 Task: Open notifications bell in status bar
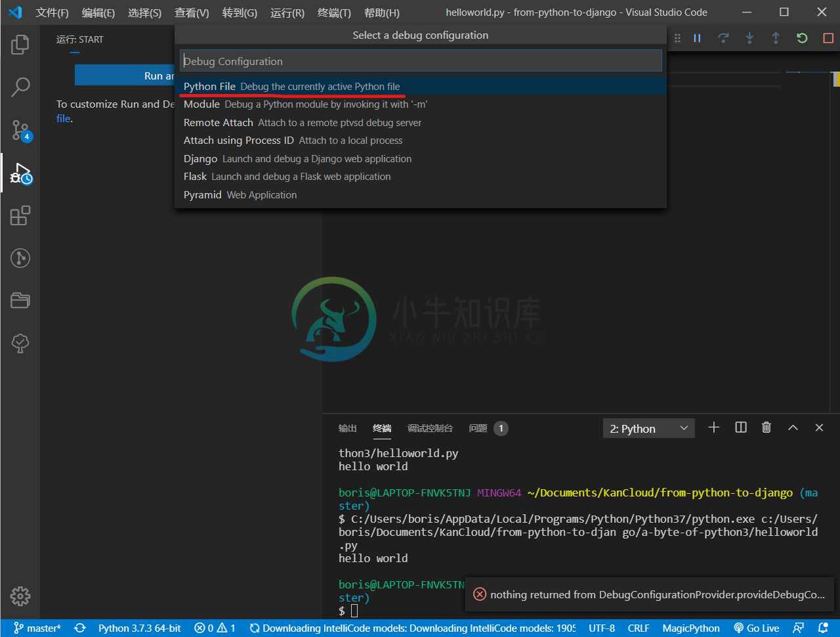(x=823, y=628)
